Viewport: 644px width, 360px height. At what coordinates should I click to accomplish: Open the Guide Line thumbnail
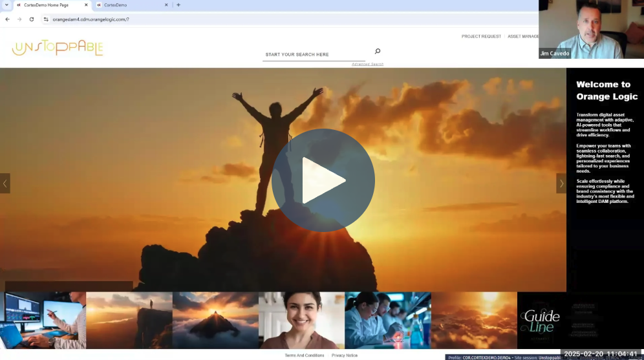[538, 321]
